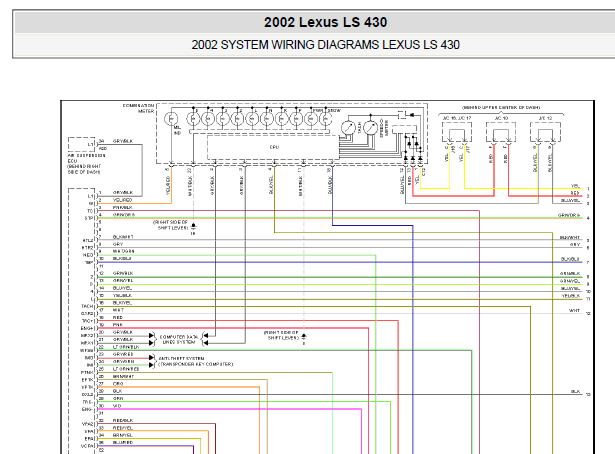Click the GRY/RED label at pin 23
This screenshot has width=615, height=454.
123,354
